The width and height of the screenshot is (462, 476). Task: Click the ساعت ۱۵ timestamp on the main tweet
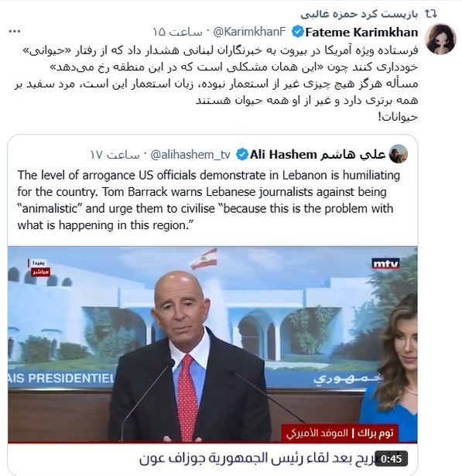(x=177, y=32)
